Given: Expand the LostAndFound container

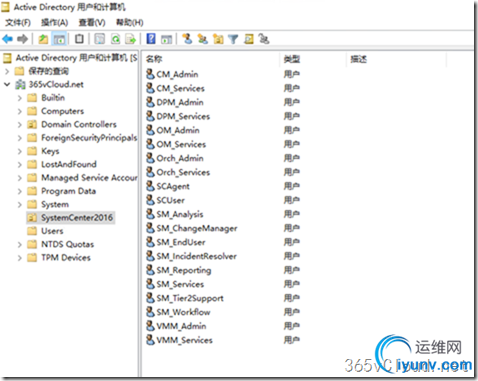Looking at the screenshot, I should (x=20, y=165).
